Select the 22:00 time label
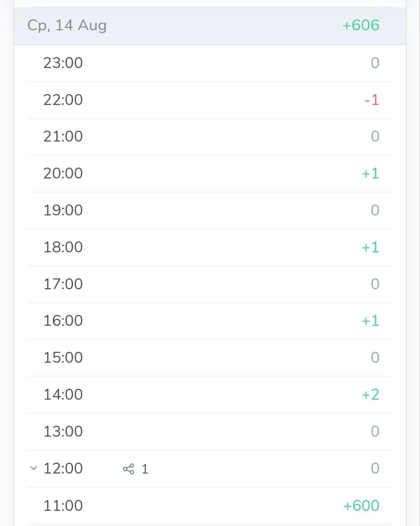The width and height of the screenshot is (420, 526). [63, 100]
